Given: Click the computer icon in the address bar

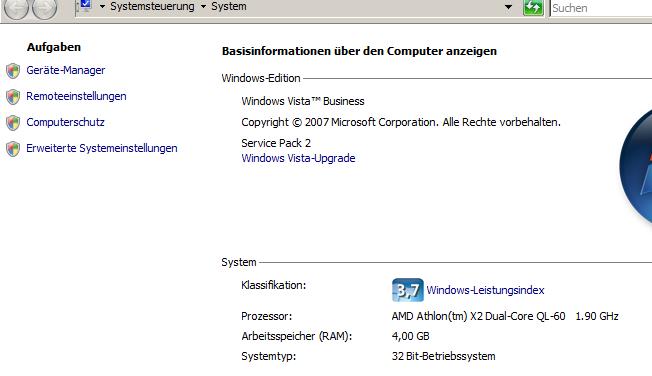Looking at the screenshot, I should pyautogui.click(x=84, y=6).
